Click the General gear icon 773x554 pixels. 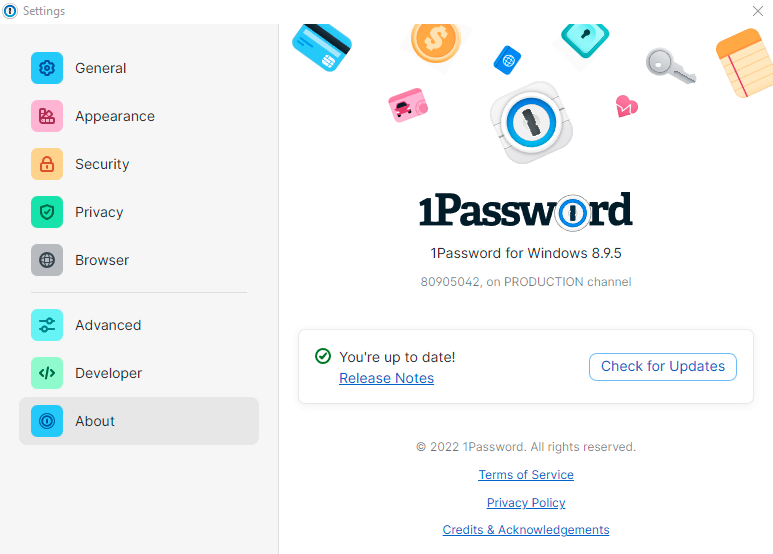(47, 68)
